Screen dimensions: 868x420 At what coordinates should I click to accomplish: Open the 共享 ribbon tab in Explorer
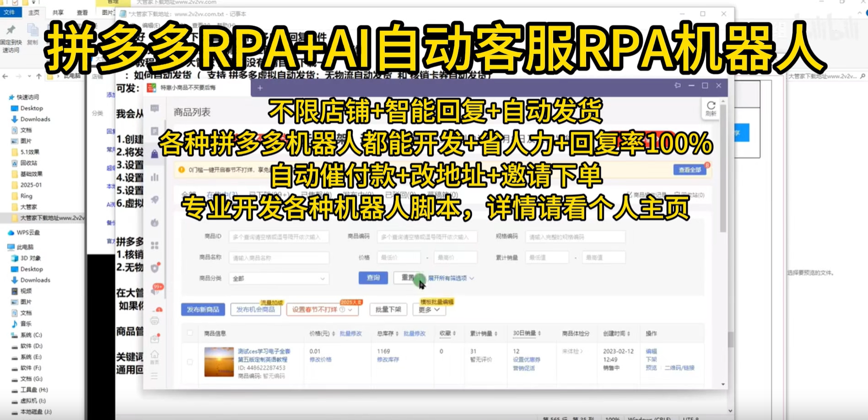point(58,12)
